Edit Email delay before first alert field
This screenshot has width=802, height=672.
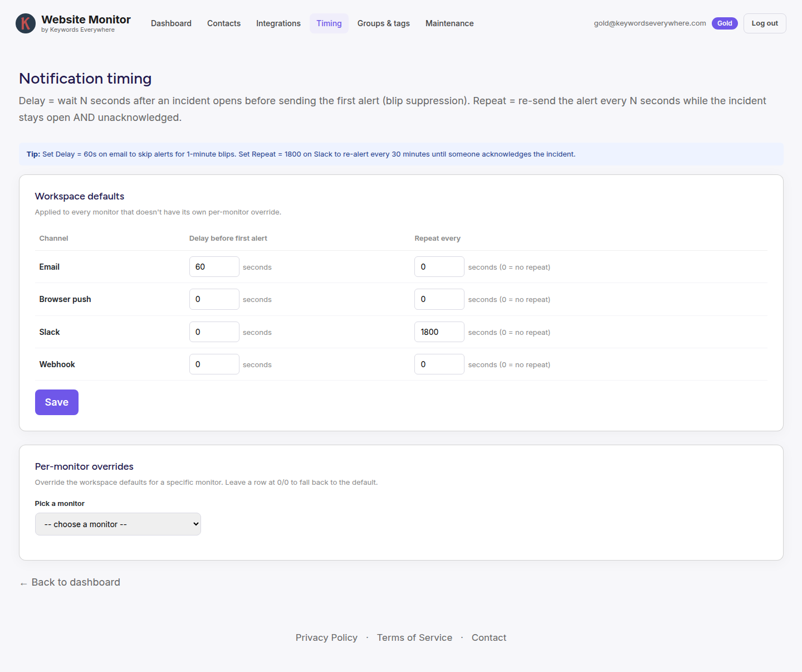point(214,267)
